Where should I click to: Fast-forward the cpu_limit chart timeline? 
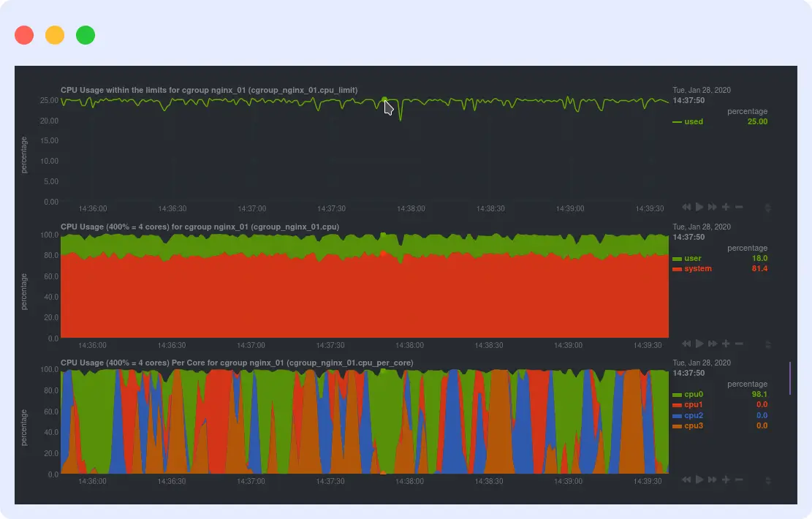pos(712,207)
